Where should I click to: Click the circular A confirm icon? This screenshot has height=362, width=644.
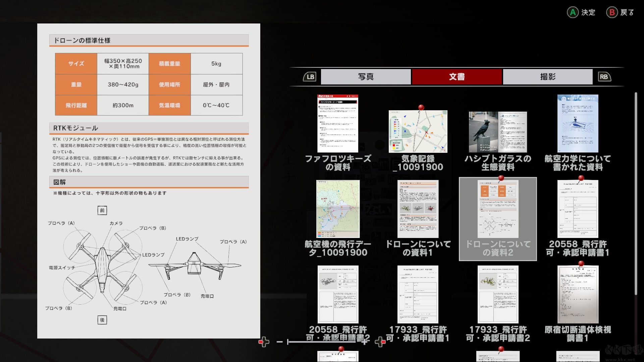pyautogui.click(x=573, y=12)
